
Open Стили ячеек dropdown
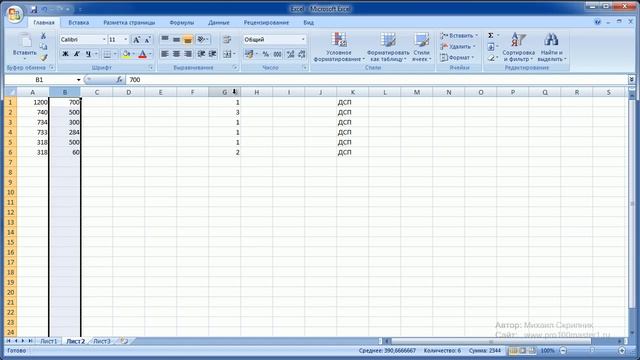click(421, 47)
